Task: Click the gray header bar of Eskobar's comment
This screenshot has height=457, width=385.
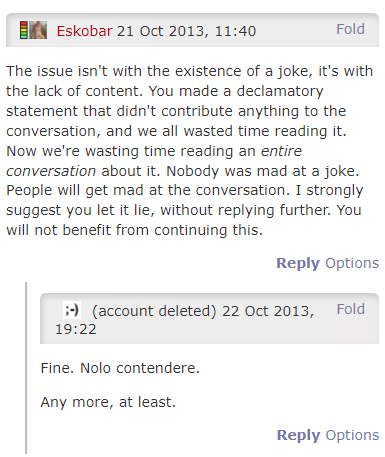Action: click(x=192, y=30)
